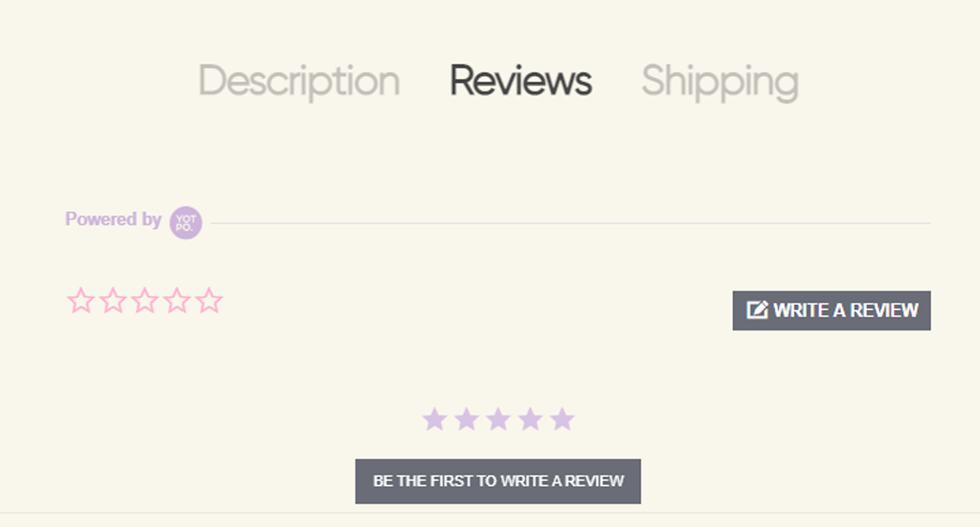
Task: Click the fourth outlined pink star
Action: (177, 301)
